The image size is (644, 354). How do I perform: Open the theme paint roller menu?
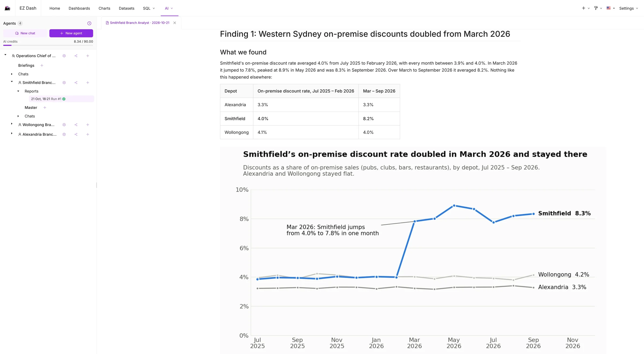(598, 8)
